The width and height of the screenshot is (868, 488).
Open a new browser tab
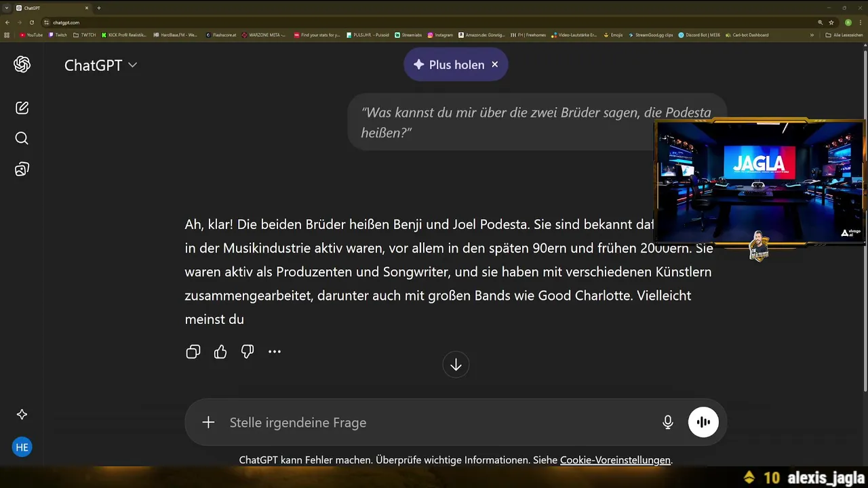click(x=99, y=8)
